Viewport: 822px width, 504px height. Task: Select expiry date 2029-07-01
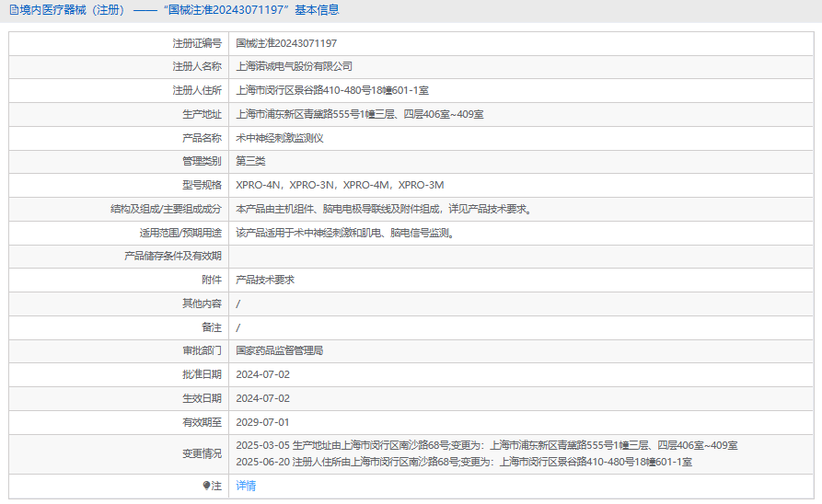point(262,422)
